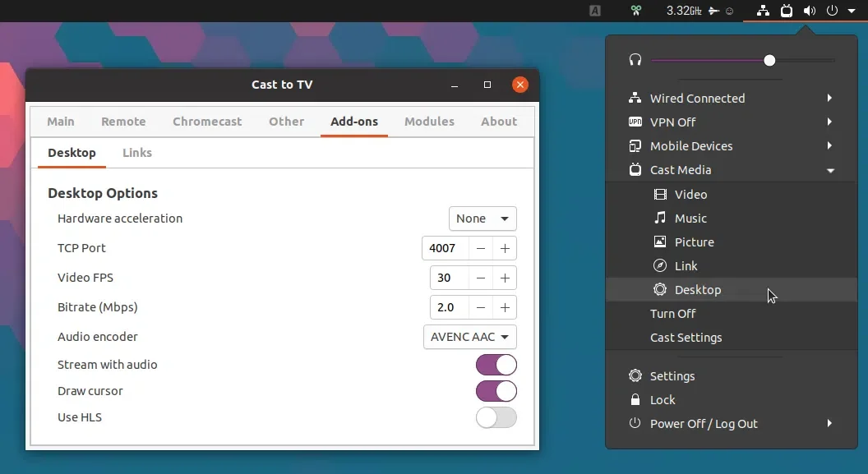Viewport: 868px width, 474px height.
Task: Click the system menu down arrow in top bar
Action: 852,11
